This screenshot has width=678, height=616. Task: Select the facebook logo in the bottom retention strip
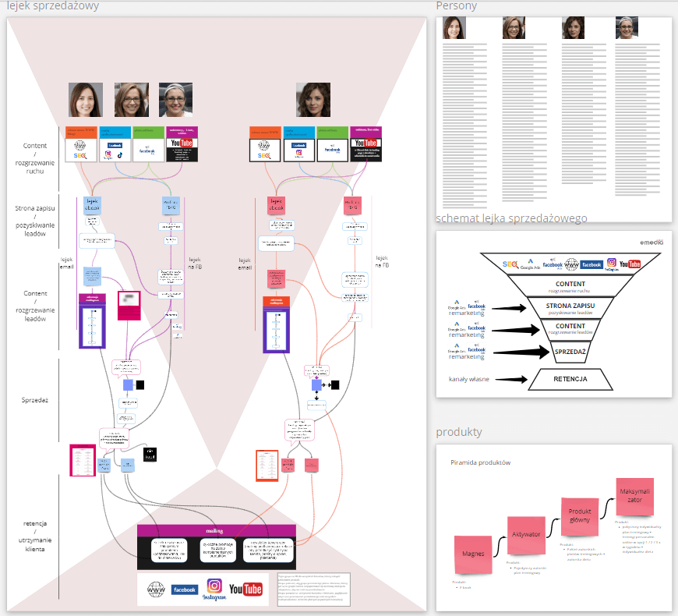point(185,590)
